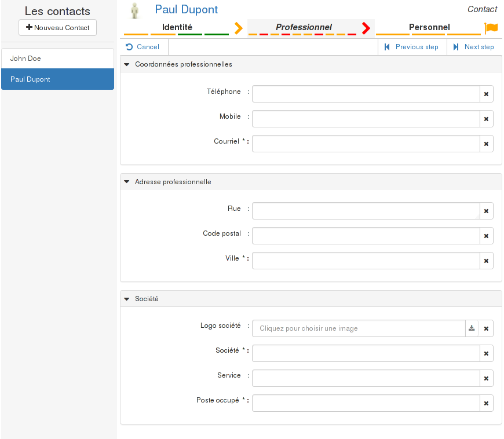Clear the Logo société image selection

[x=486, y=328]
